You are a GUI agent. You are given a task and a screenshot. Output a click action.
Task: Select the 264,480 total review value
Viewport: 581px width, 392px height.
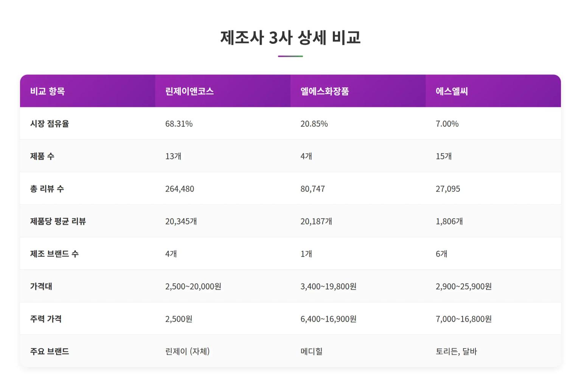[179, 189]
